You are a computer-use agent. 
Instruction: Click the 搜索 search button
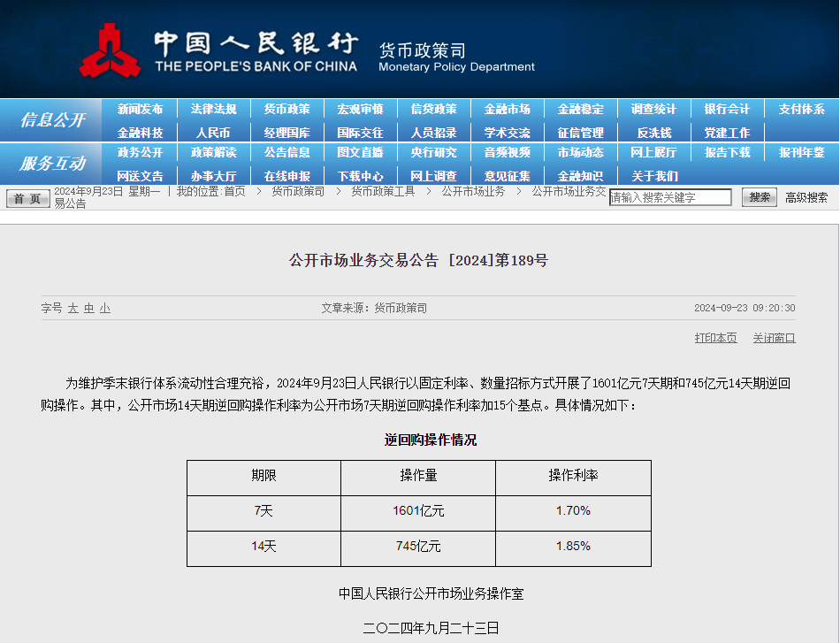(x=759, y=197)
